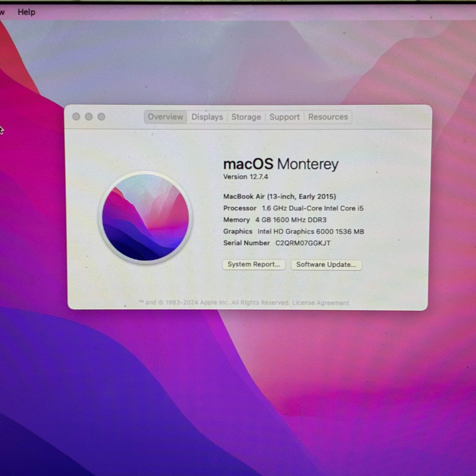Click the System Report... button
Viewport: 476px width, 476px height.
tap(254, 264)
